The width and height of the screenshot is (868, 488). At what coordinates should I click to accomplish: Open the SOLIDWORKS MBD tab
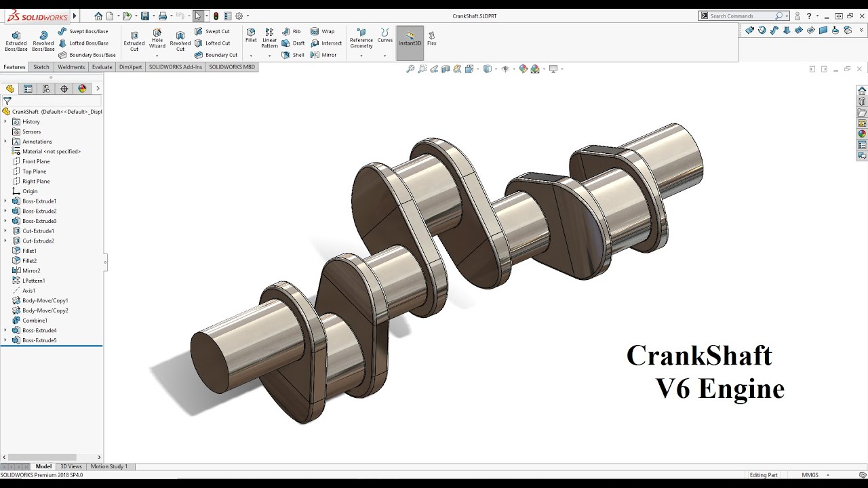(232, 67)
